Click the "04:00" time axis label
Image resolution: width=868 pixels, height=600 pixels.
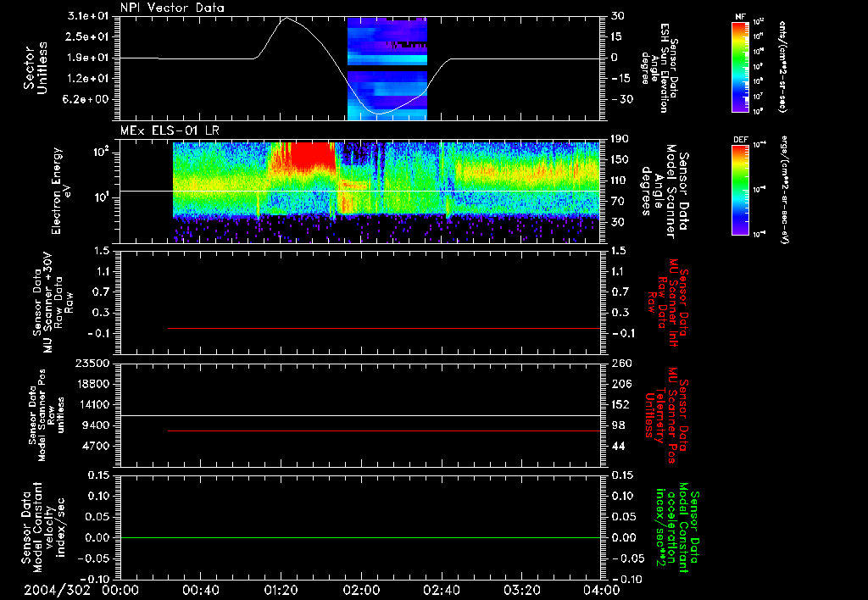pyautogui.click(x=602, y=590)
